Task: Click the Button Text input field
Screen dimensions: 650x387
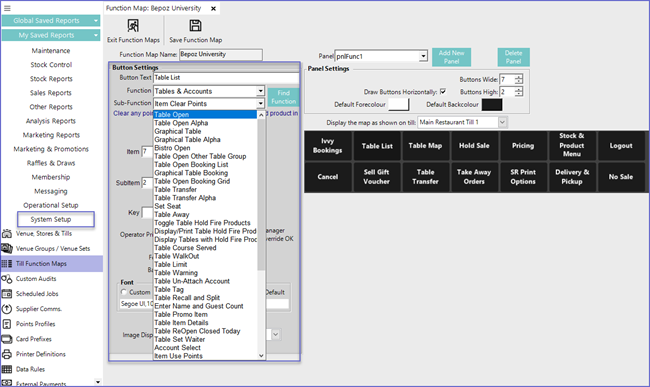Action: pos(226,77)
